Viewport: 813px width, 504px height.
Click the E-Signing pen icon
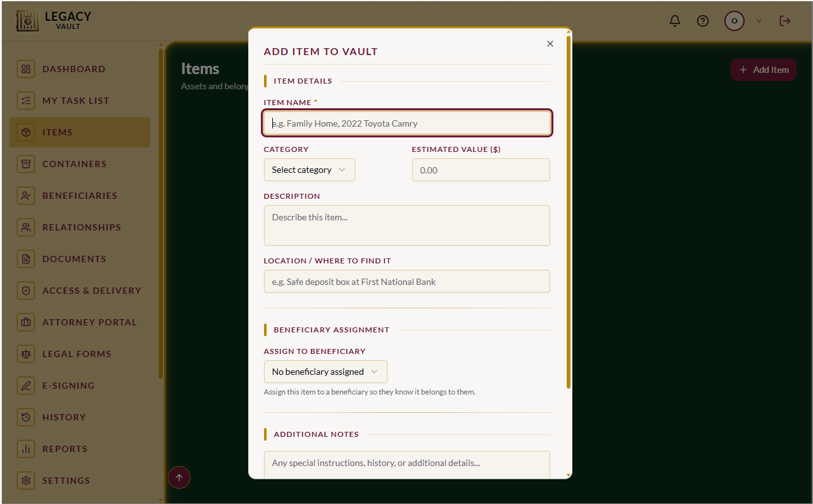click(26, 386)
